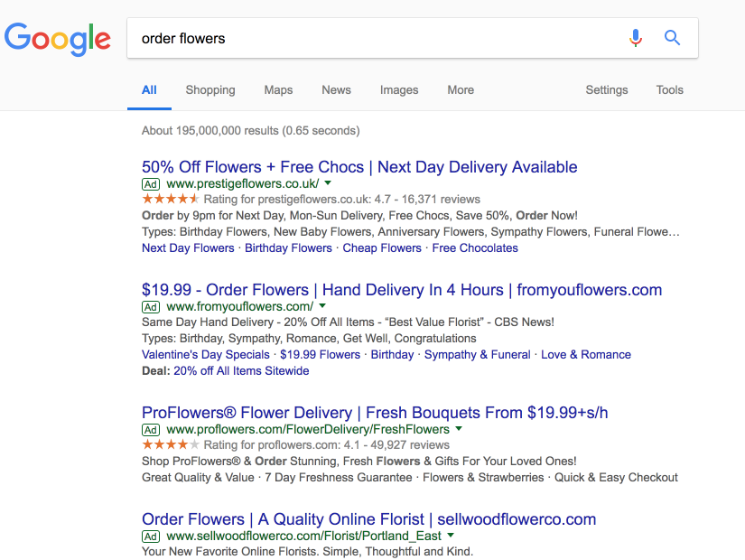Open the Settings menu
The height and width of the screenshot is (560, 745).
[607, 89]
